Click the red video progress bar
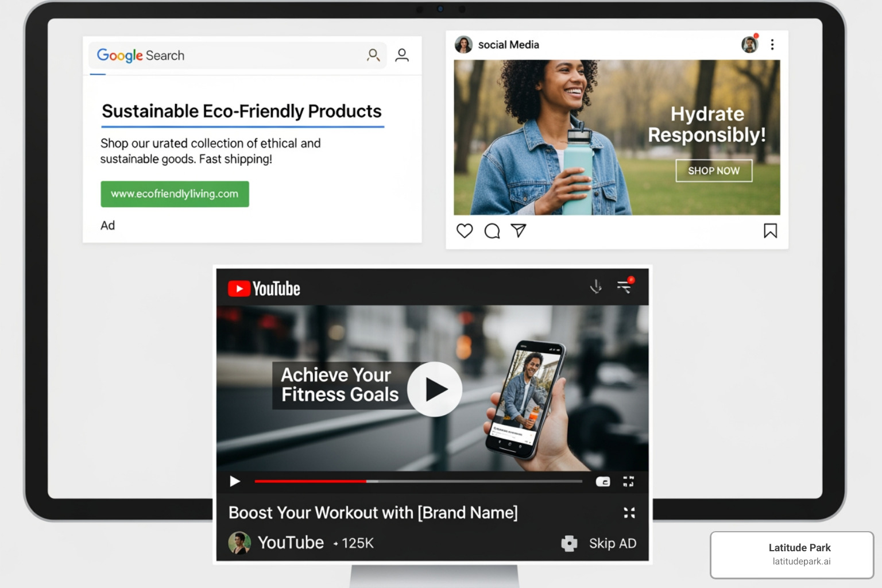 [310, 481]
